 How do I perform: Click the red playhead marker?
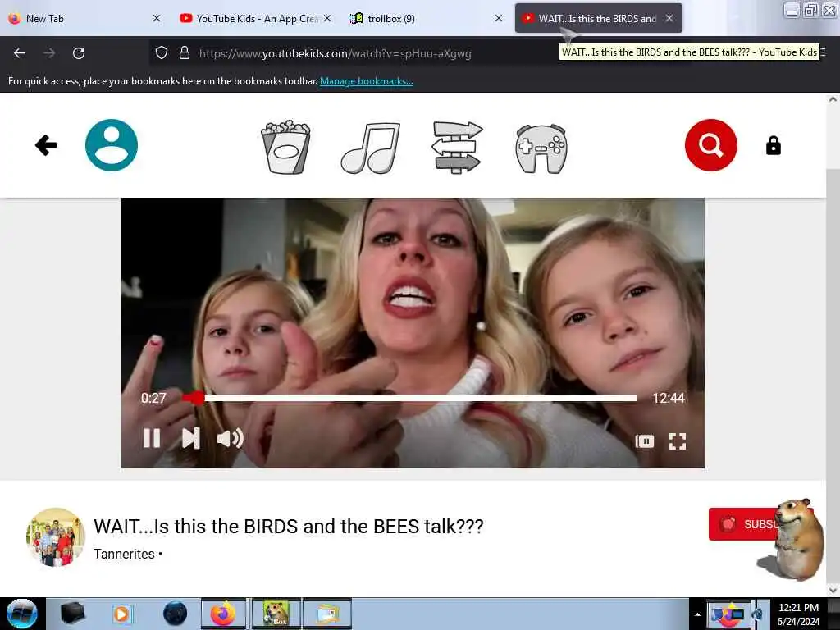pyautogui.click(x=197, y=398)
